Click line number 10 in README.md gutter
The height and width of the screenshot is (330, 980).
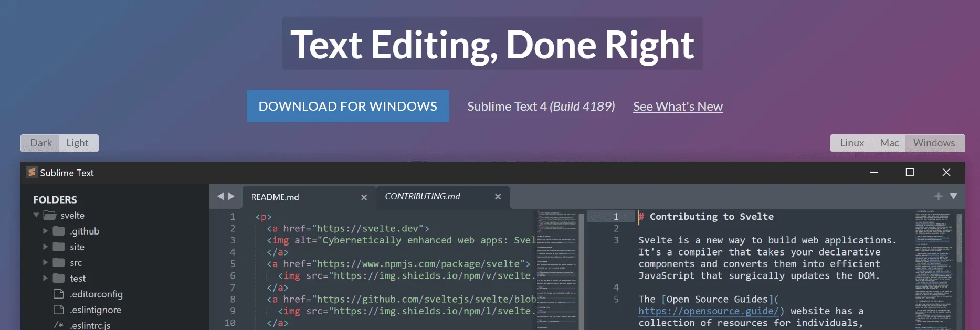(x=230, y=323)
